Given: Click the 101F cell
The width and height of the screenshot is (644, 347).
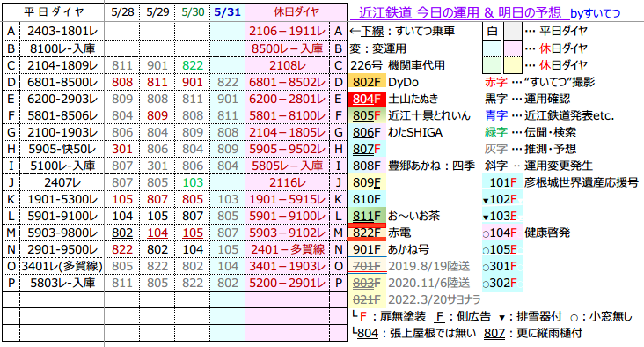Looking at the screenshot, I should 502,182.
